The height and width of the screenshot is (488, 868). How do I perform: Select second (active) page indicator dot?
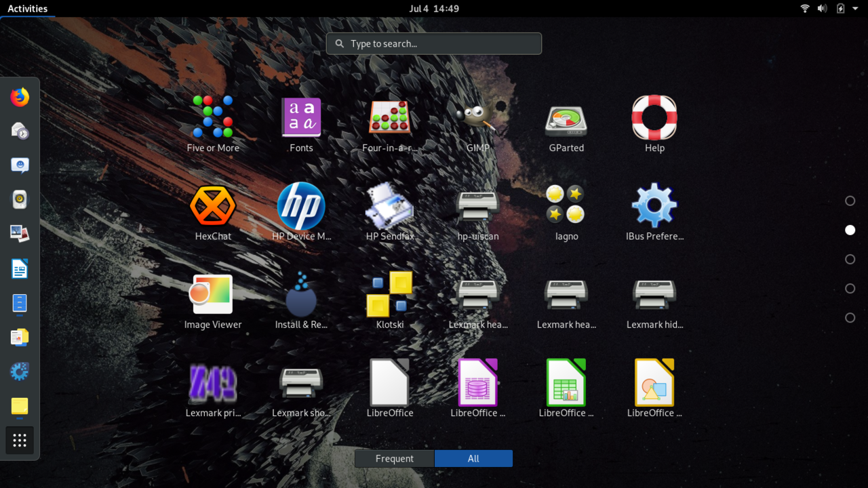pyautogui.click(x=850, y=230)
